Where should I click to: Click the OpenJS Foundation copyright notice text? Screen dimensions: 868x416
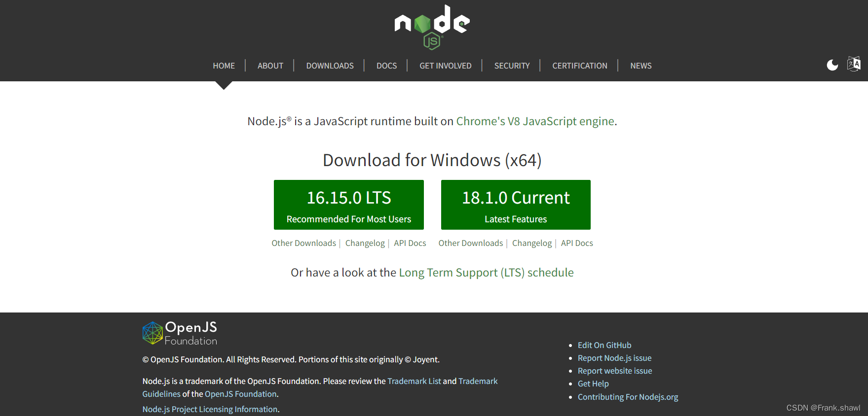coord(291,359)
